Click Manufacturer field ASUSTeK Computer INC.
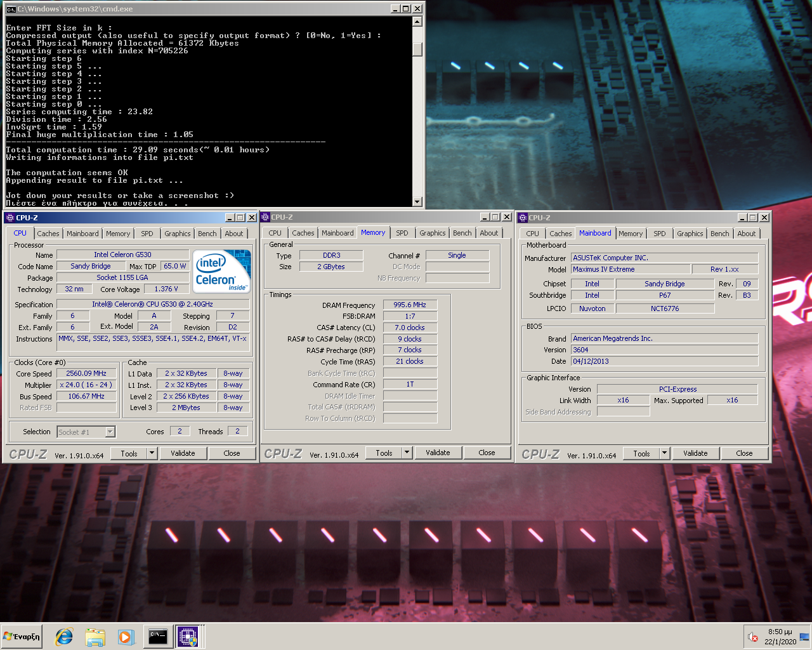The height and width of the screenshot is (650, 812). 665,258
